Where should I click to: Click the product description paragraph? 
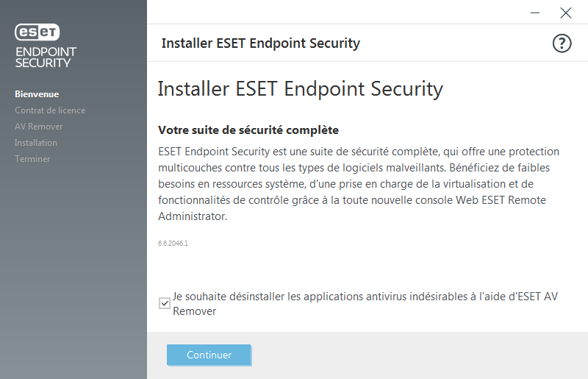tap(358, 184)
